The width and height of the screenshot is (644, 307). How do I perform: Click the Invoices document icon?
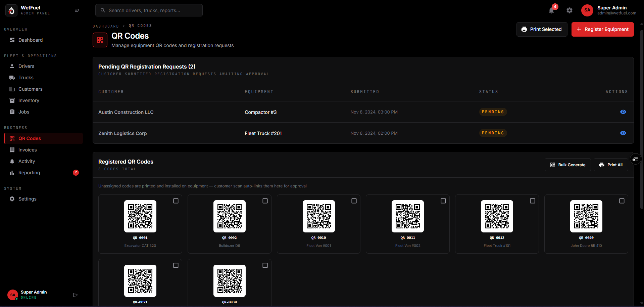coord(12,150)
